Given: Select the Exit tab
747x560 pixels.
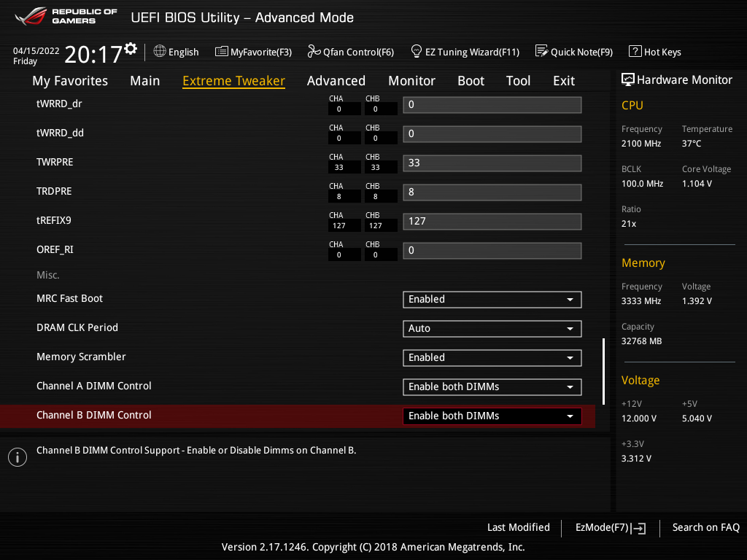Looking at the screenshot, I should [x=564, y=81].
